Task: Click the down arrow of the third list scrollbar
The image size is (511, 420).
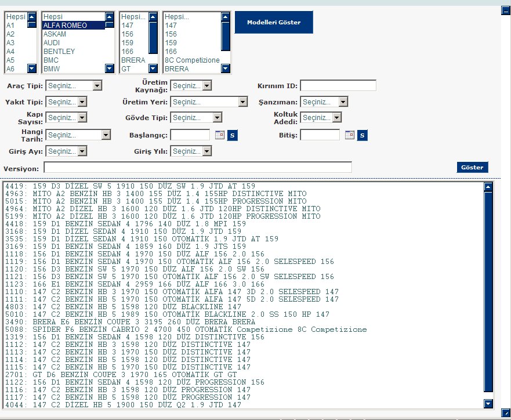Action: coord(153,68)
